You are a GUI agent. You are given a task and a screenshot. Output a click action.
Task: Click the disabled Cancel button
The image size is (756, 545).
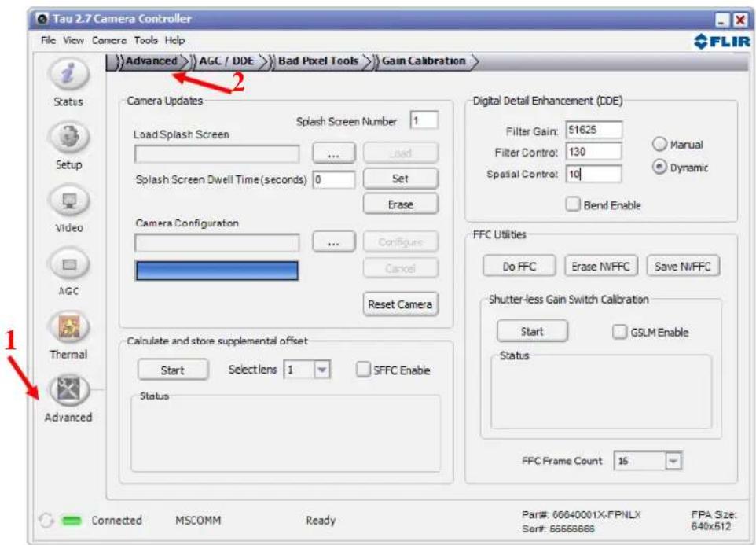[x=400, y=267]
